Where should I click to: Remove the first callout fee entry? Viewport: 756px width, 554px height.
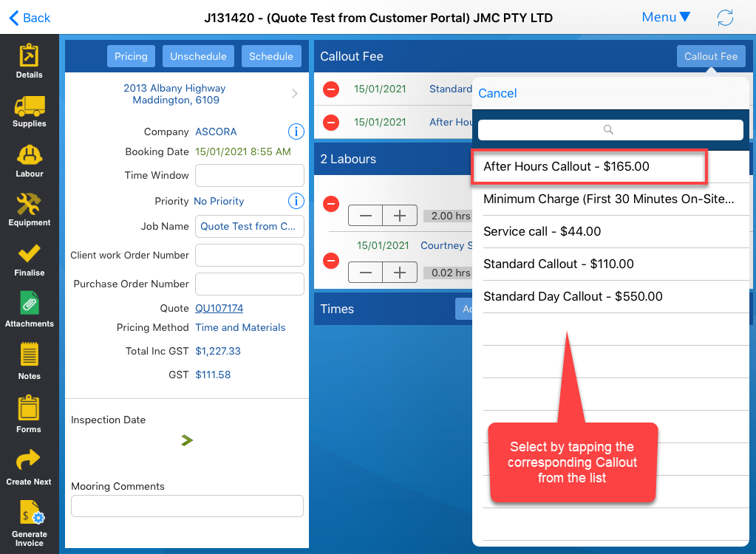pos(331,89)
